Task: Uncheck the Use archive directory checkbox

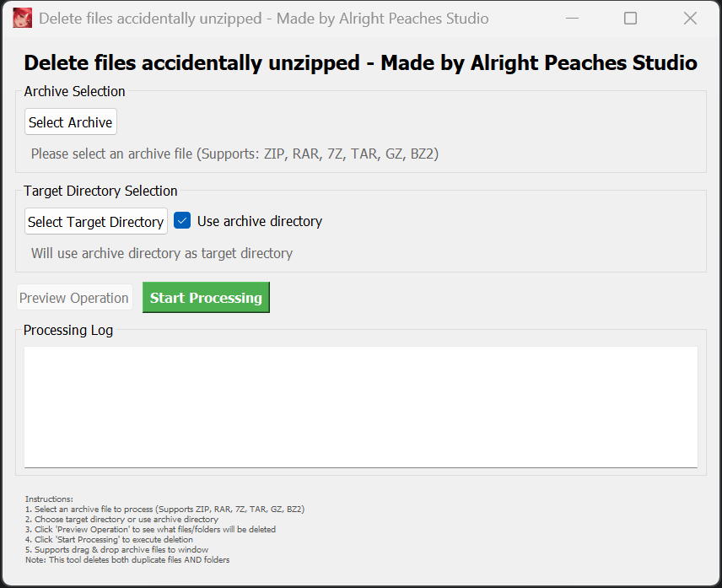Action: tap(182, 221)
